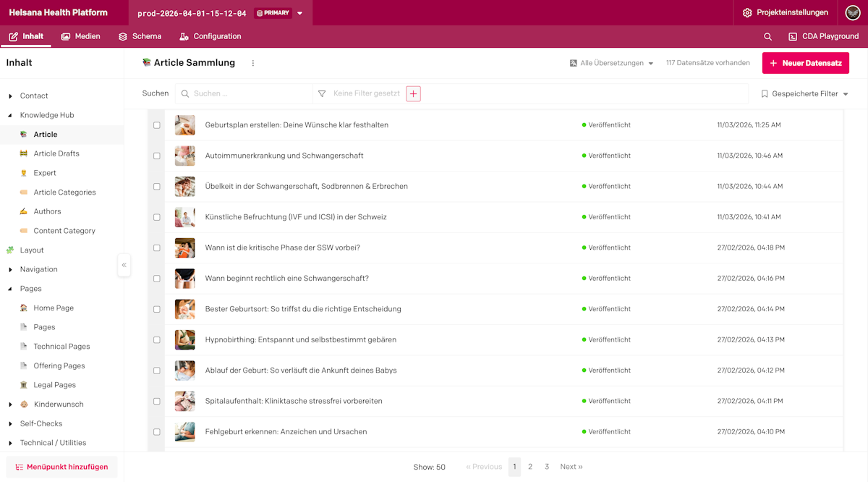Viewport: 868px width, 482px height.
Task: Select checkbox for Bester Geburtsort row
Action: pyautogui.click(x=157, y=309)
